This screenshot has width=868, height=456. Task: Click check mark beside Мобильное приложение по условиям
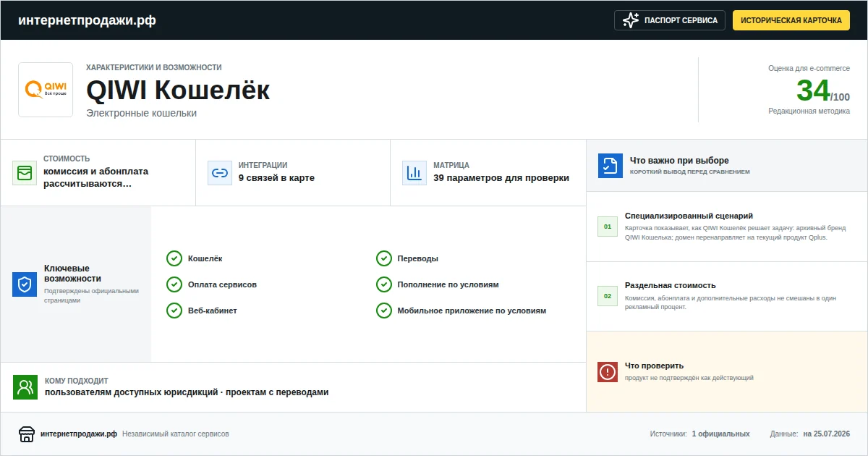tap(384, 311)
